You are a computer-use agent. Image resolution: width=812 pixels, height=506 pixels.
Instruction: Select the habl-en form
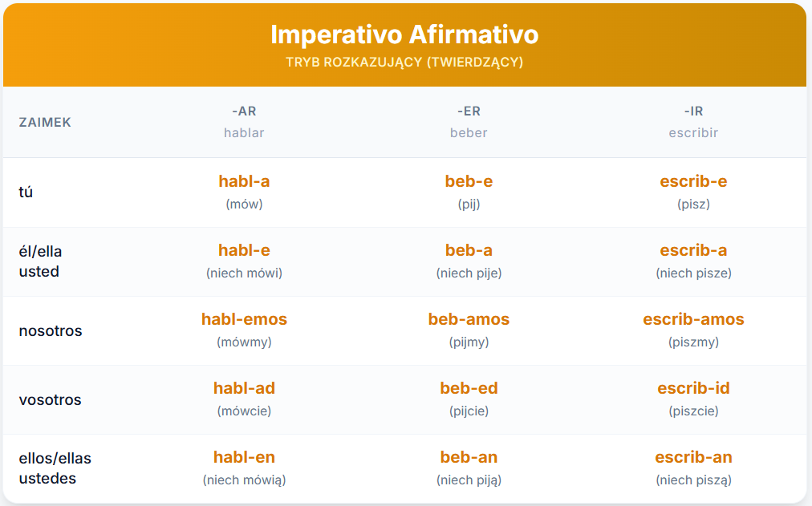click(244, 457)
